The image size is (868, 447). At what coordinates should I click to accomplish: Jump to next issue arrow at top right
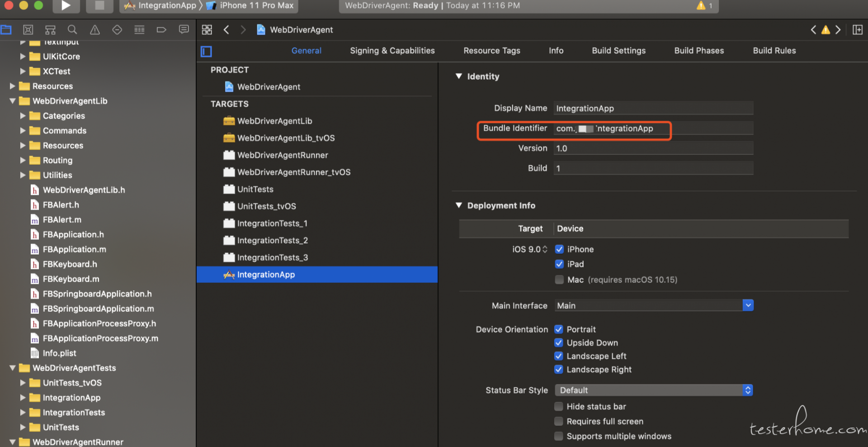pyautogui.click(x=838, y=30)
